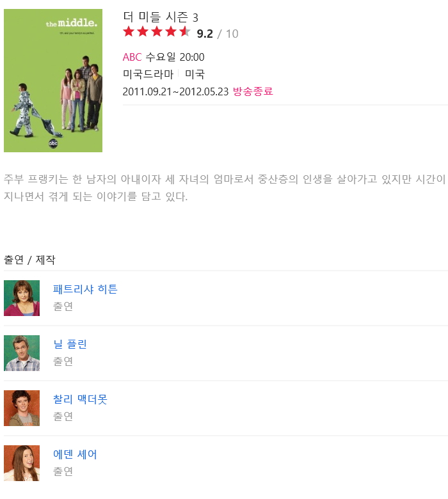
Task: Select the 미국 country label
Action: click(195, 74)
